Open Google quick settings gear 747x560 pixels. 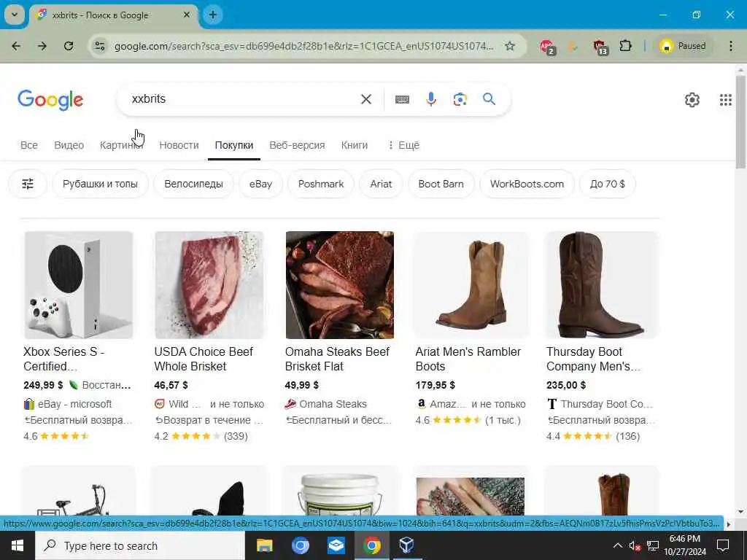pyautogui.click(x=692, y=99)
